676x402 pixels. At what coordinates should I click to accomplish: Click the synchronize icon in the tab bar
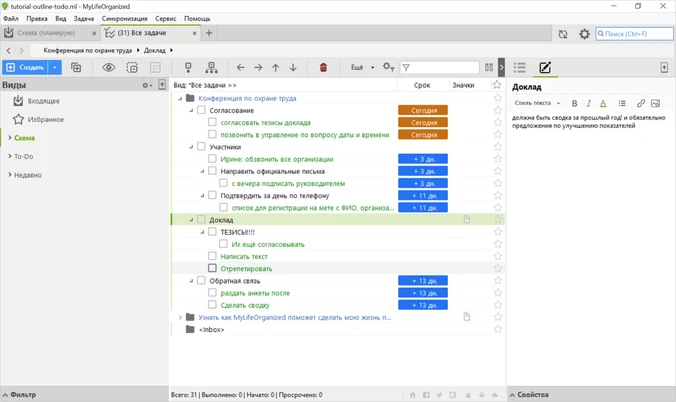(563, 34)
